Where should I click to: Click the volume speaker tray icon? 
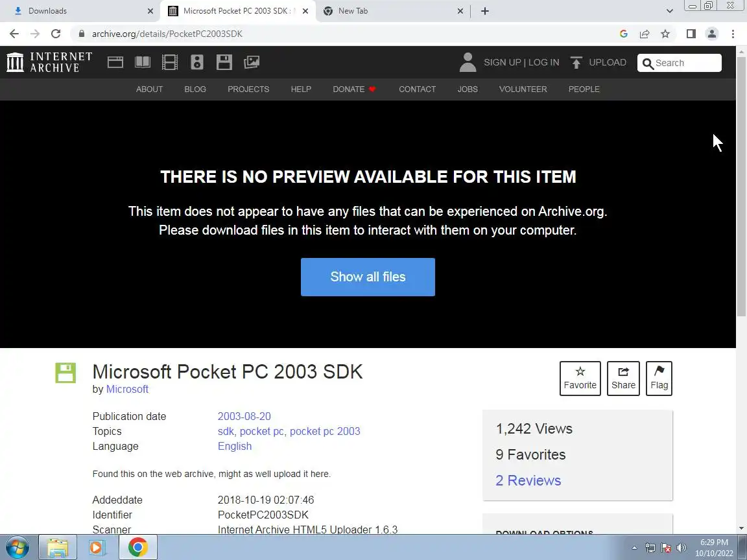(x=682, y=548)
